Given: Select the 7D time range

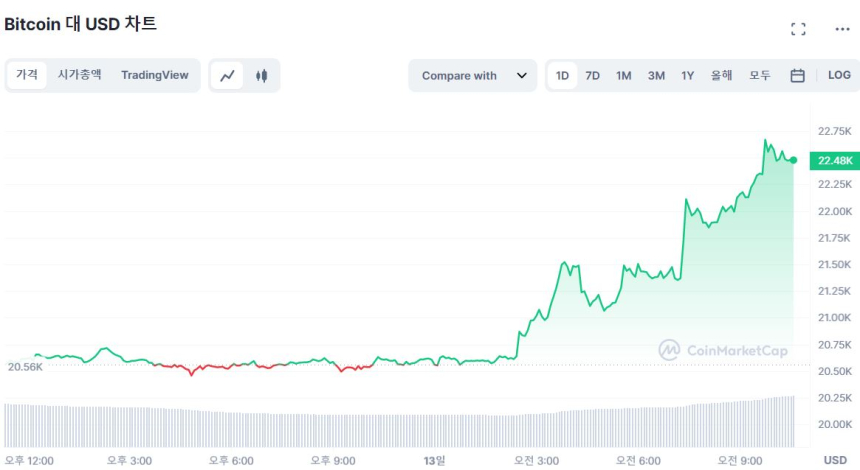Looking at the screenshot, I should coord(593,76).
